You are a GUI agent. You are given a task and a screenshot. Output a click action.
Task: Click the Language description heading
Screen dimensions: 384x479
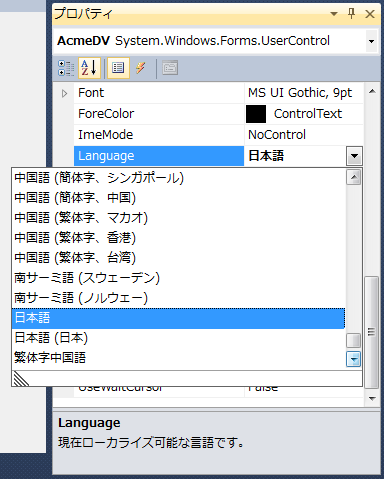click(x=89, y=423)
